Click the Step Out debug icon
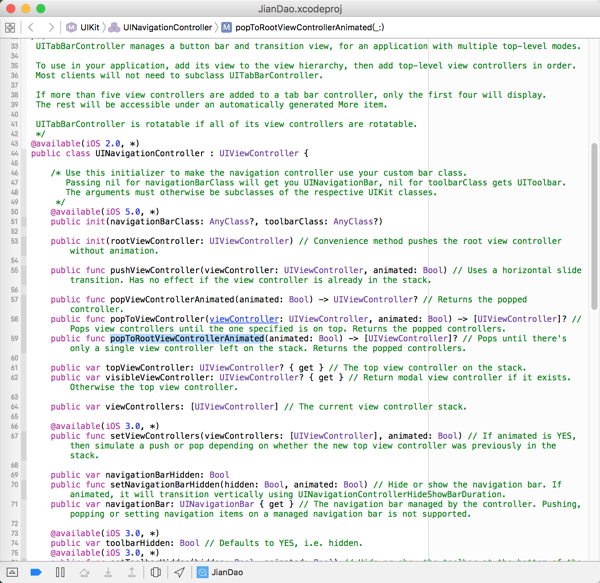 [x=132, y=572]
